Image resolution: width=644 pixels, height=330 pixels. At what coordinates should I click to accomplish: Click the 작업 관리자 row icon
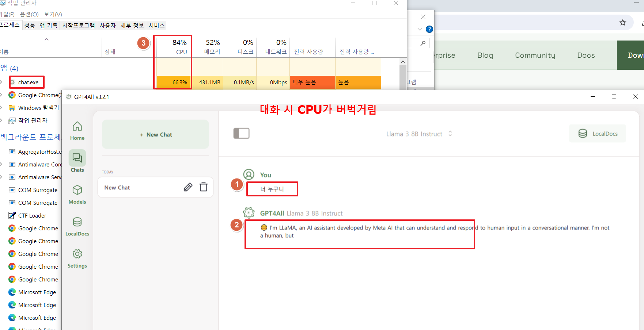[12, 120]
